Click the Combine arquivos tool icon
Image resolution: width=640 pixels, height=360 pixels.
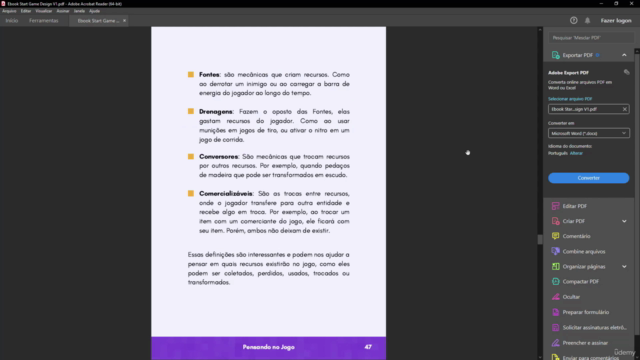[555, 251]
